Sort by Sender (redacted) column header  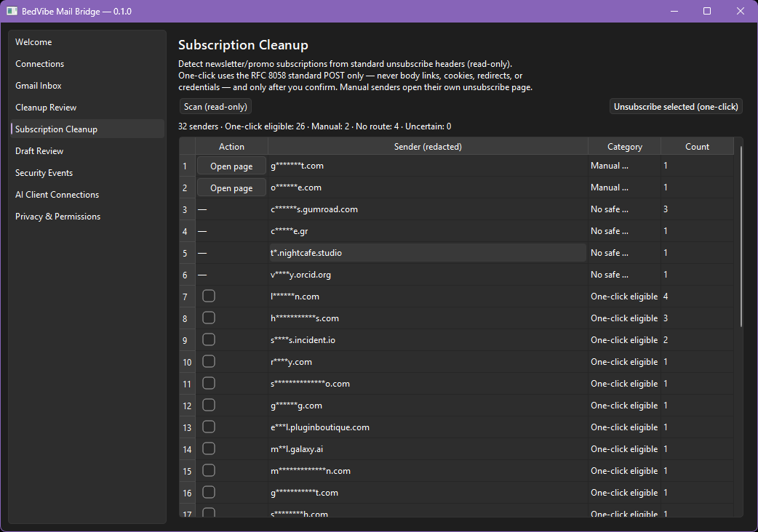click(428, 146)
